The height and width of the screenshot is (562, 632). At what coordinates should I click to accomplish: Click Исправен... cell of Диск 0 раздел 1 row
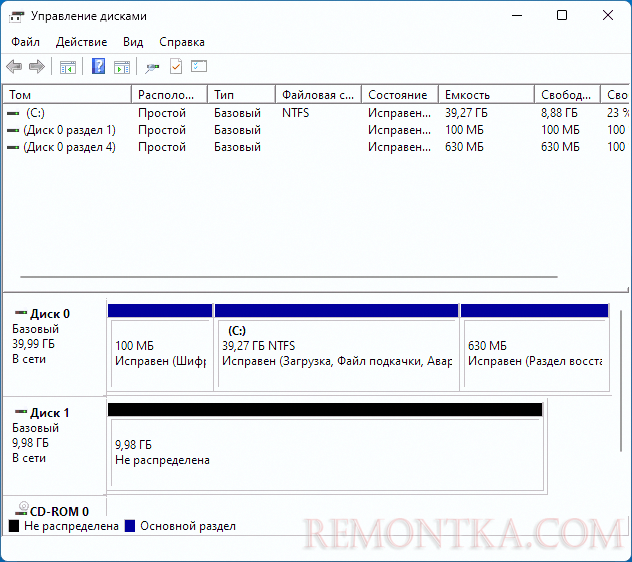click(x=399, y=130)
